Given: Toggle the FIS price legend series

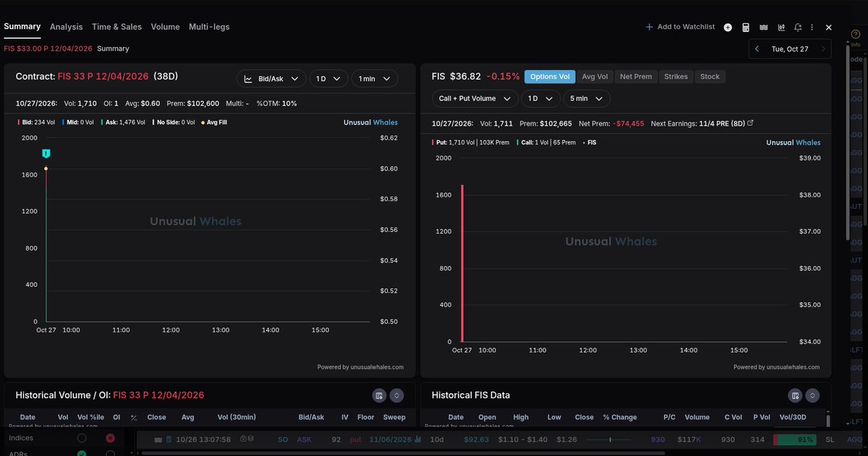Looking at the screenshot, I should tap(591, 142).
